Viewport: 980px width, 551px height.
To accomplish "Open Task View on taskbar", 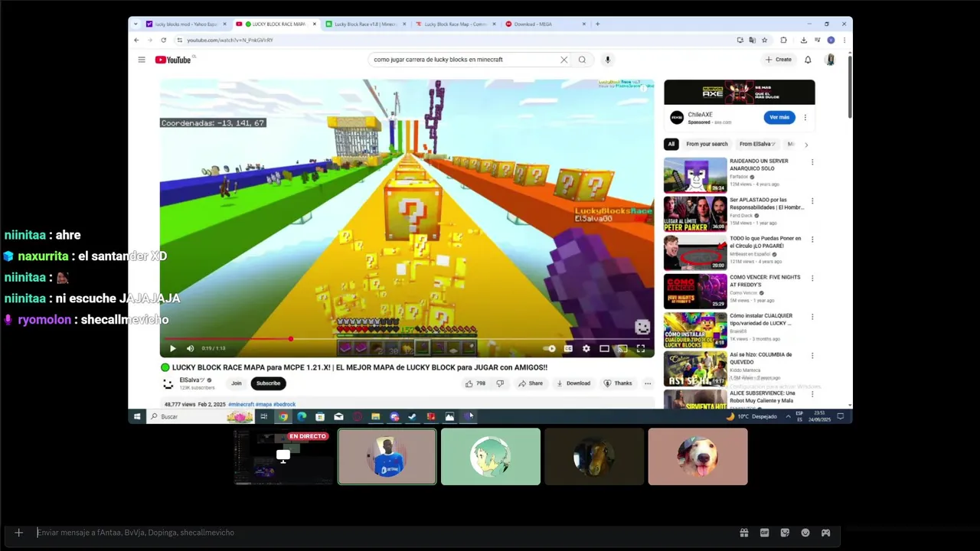I will pos(264,416).
